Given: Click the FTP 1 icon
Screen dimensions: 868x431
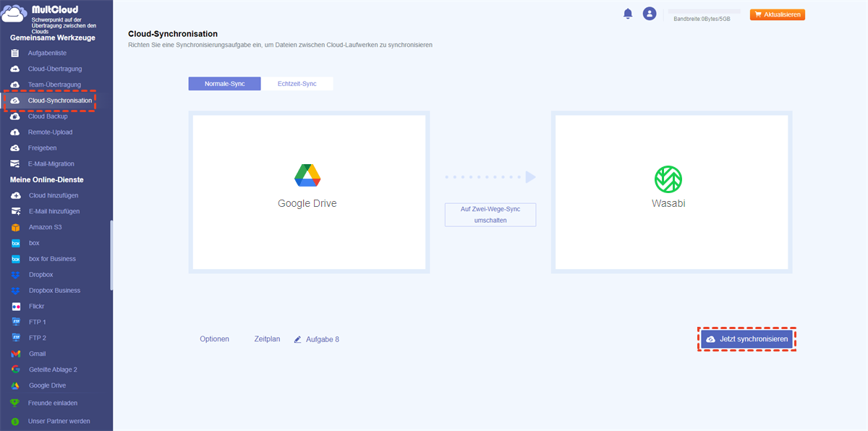Looking at the screenshot, I should click(x=15, y=322).
